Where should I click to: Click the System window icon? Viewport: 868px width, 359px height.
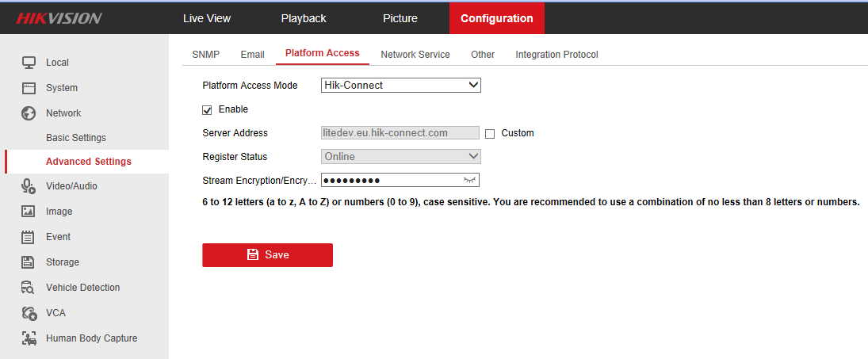[29, 88]
